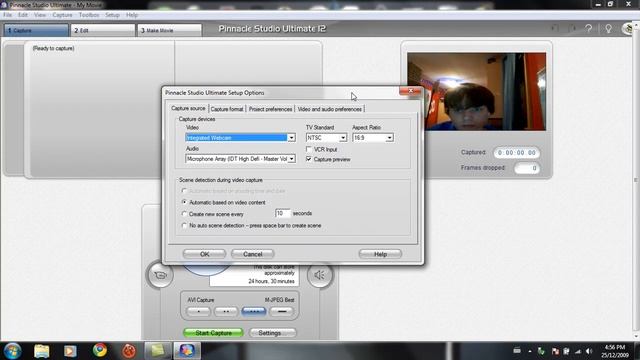Open the Windows Start menu

pyautogui.click(x=12, y=351)
